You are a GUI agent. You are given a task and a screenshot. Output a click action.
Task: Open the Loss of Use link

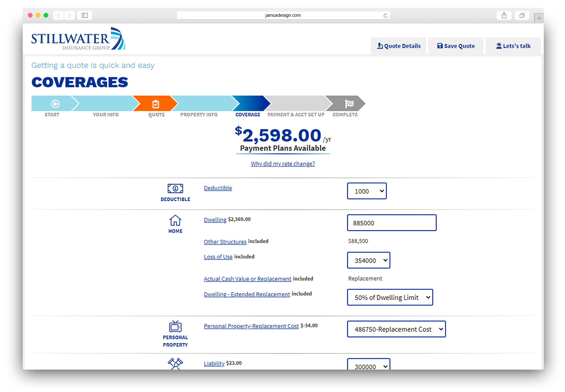tap(218, 257)
